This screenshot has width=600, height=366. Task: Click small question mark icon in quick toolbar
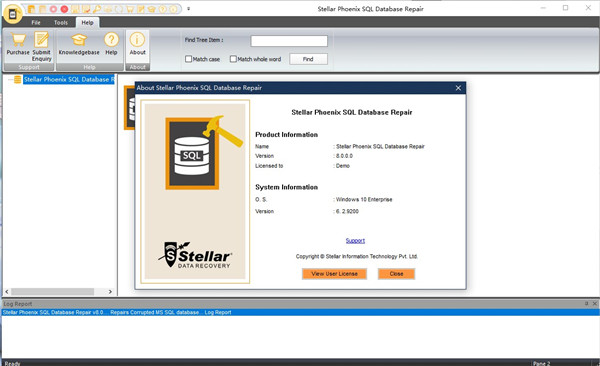[163, 9]
